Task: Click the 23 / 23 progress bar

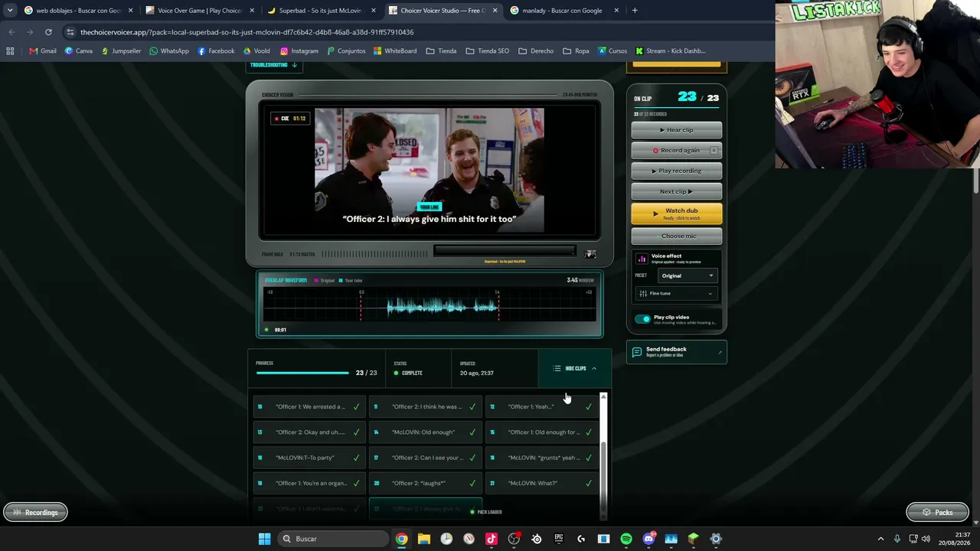Action: click(x=302, y=373)
